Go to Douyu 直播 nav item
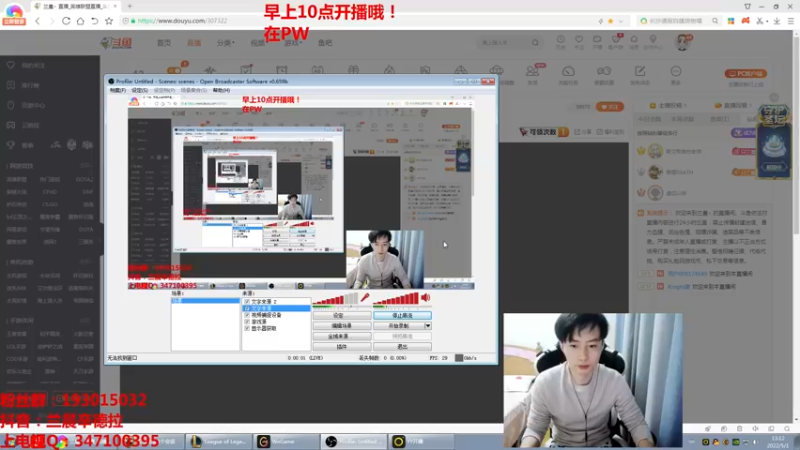The image size is (800, 450). click(x=194, y=43)
